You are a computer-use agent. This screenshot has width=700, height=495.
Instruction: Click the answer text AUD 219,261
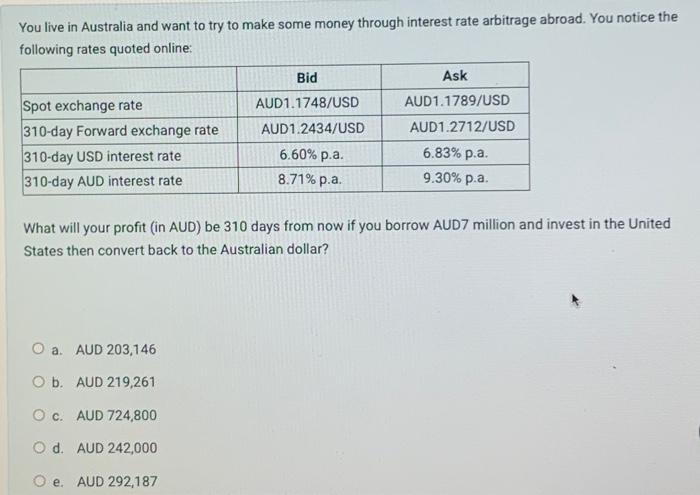116,382
